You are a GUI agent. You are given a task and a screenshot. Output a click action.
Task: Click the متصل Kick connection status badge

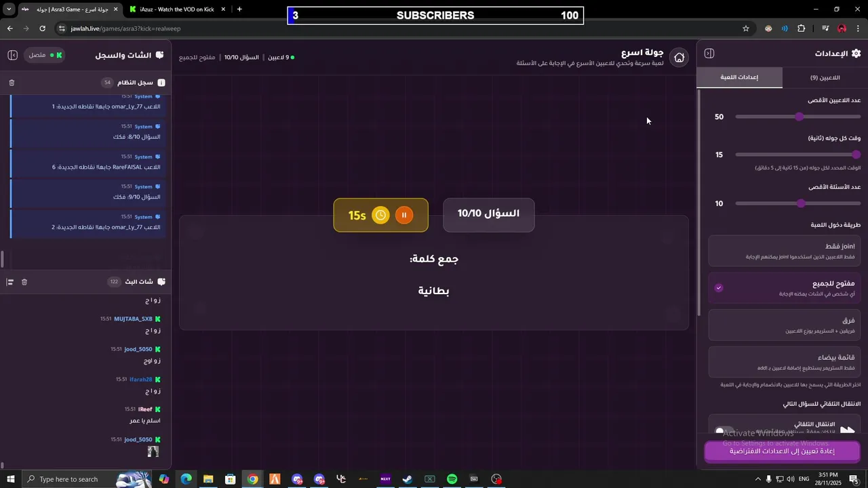click(45, 55)
